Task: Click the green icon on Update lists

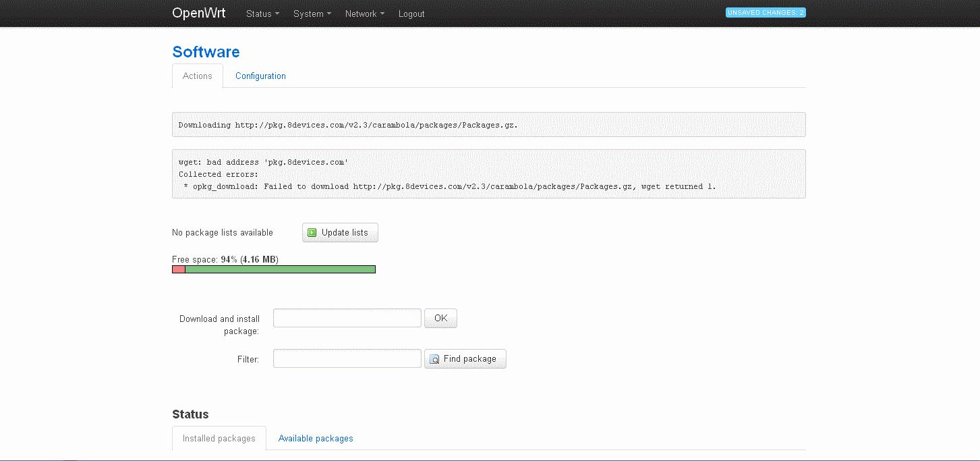Action: click(312, 233)
